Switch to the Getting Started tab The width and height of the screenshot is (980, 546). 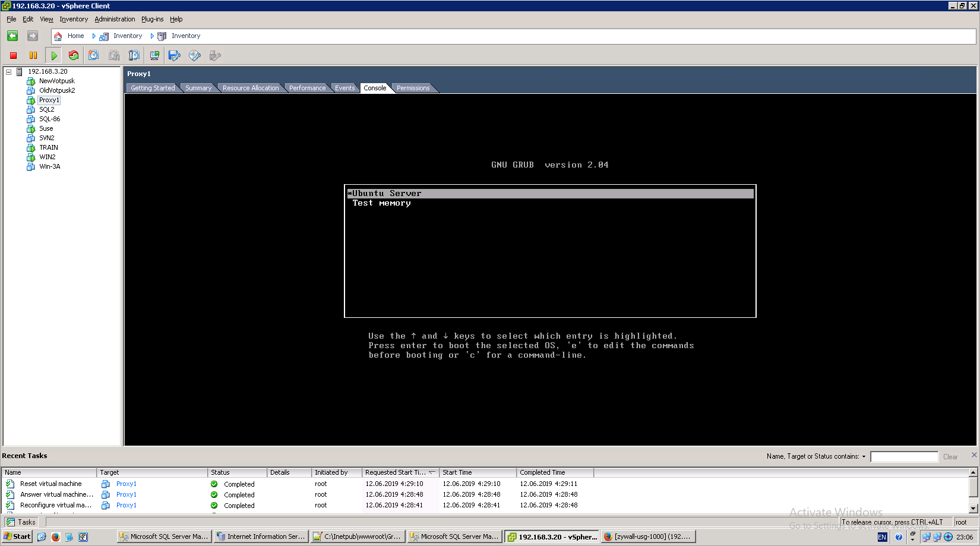[153, 88]
